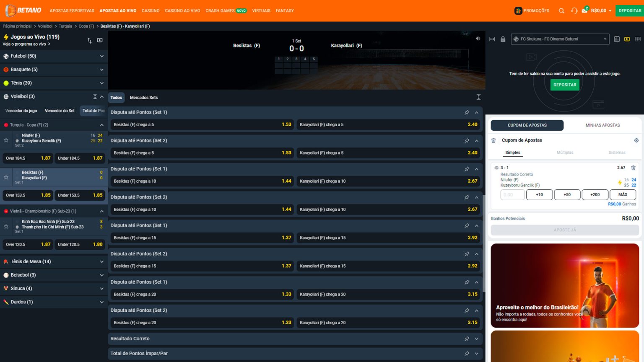Pin Total de Pontos Ímpar/Par market
This screenshot has width=644, height=362.
click(x=467, y=354)
